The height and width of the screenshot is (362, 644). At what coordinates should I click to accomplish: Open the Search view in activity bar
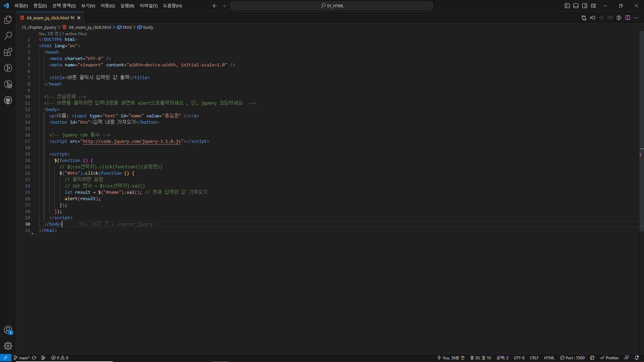[x=8, y=36]
